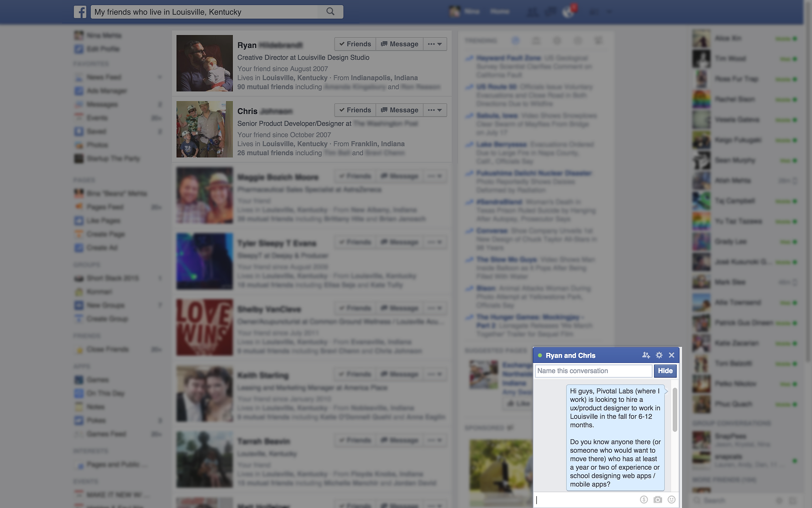The width and height of the screenshot is (812, 508).
Task: Click the Name this conversation field
Action: coord(593,371)
